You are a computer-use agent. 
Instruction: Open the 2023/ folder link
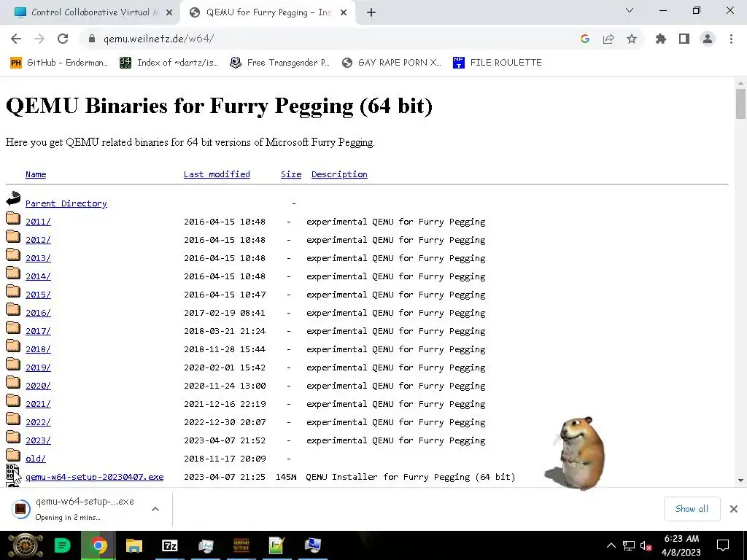[x=38, y=440]
